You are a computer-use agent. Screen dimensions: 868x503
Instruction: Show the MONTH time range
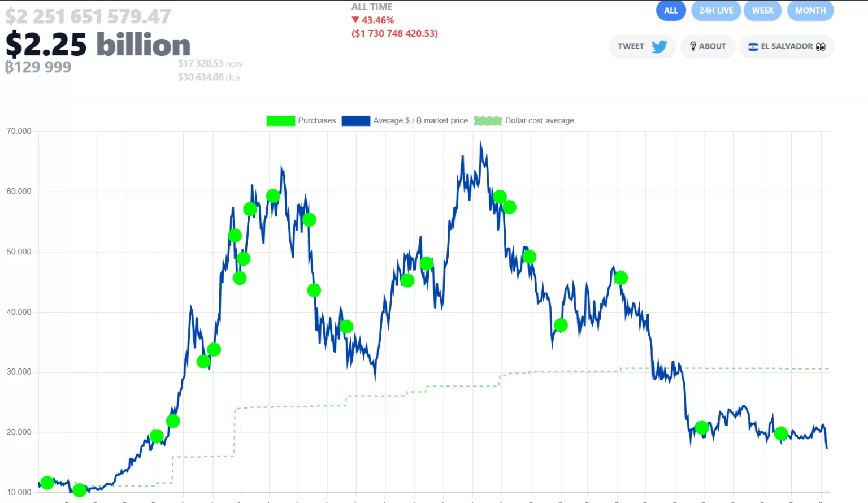tap(810, 11)
